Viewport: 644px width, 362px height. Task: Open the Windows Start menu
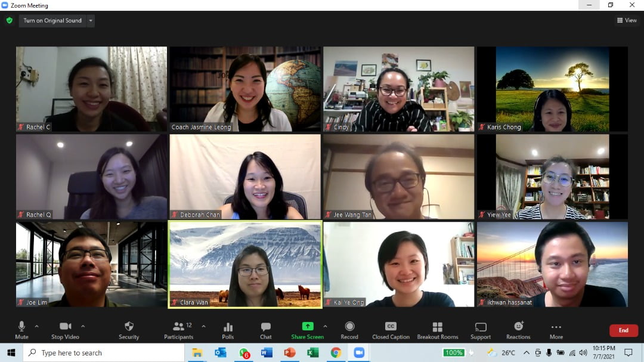[11, 352]
